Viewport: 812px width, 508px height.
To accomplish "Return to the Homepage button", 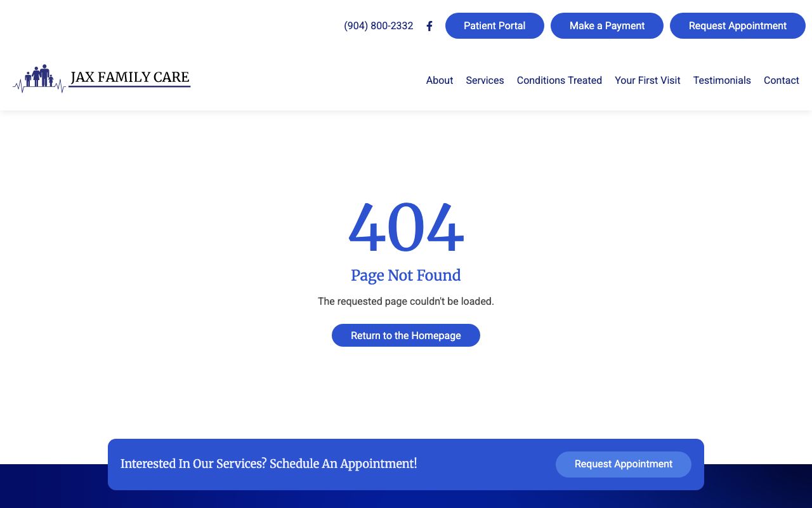I will tap(405, 335).
